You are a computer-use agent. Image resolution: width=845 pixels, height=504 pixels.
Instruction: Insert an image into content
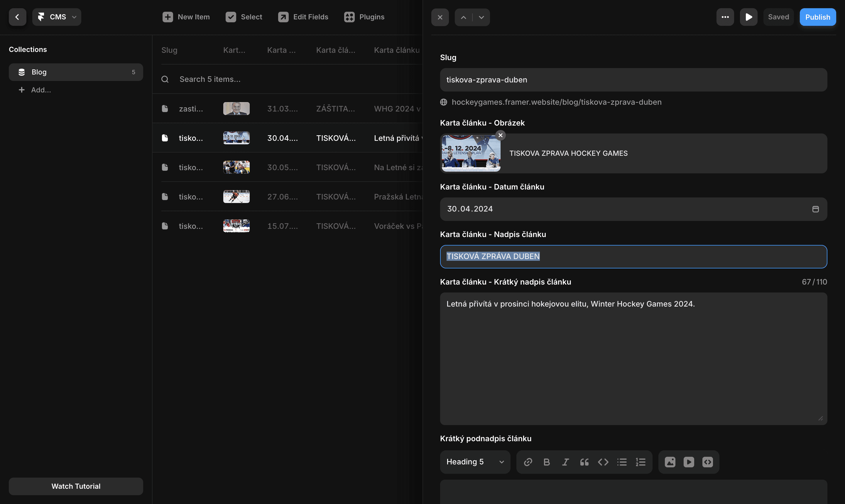point(670,462)
